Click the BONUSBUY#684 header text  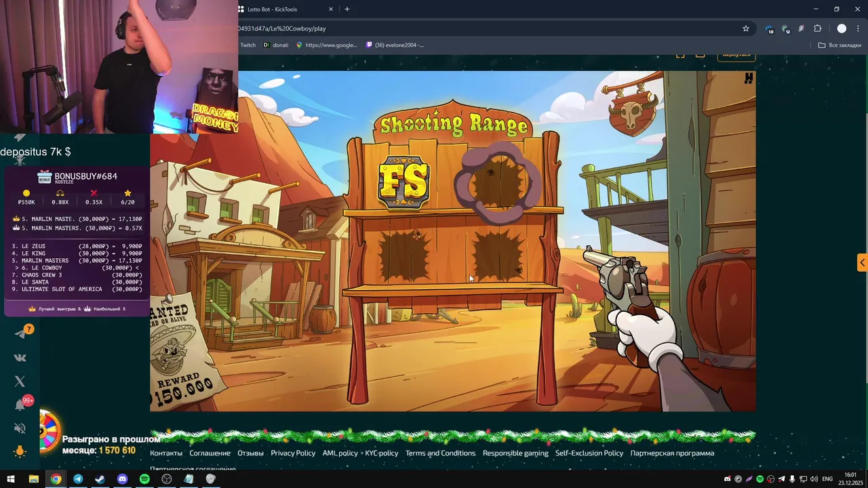point(85,176)
